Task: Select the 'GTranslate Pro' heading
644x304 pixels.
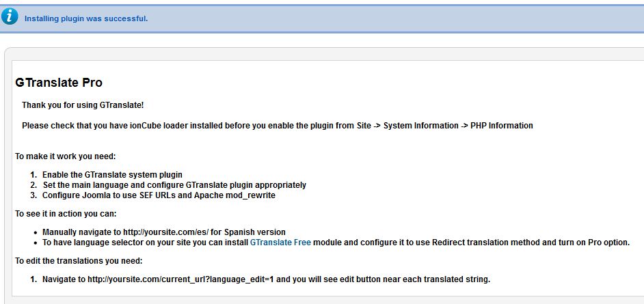Action: 59,83
